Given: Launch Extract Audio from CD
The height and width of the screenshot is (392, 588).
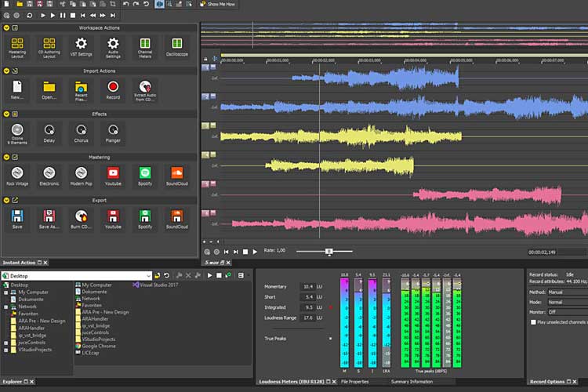Looking at the screenshot, I should click(145, 91).
